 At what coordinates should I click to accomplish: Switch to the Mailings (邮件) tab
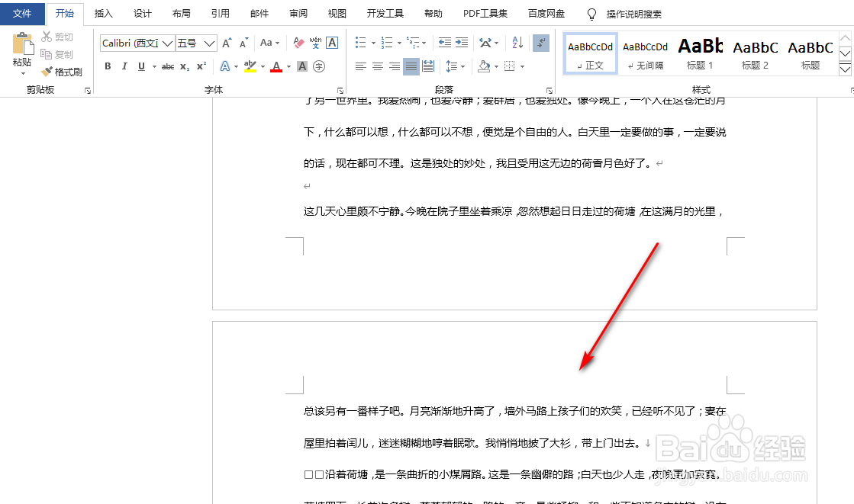click(259, 14)
